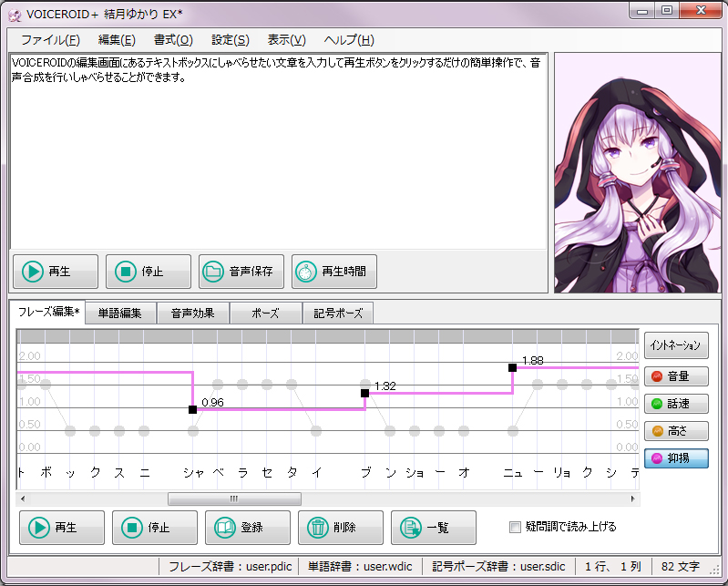Click the イントネーション button
The height and width of the screenshot is (586, 728).
(x=676, y=345)
